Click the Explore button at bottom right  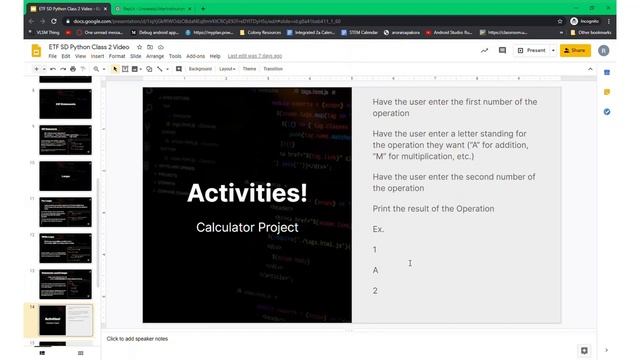click(x=584, y=351)
